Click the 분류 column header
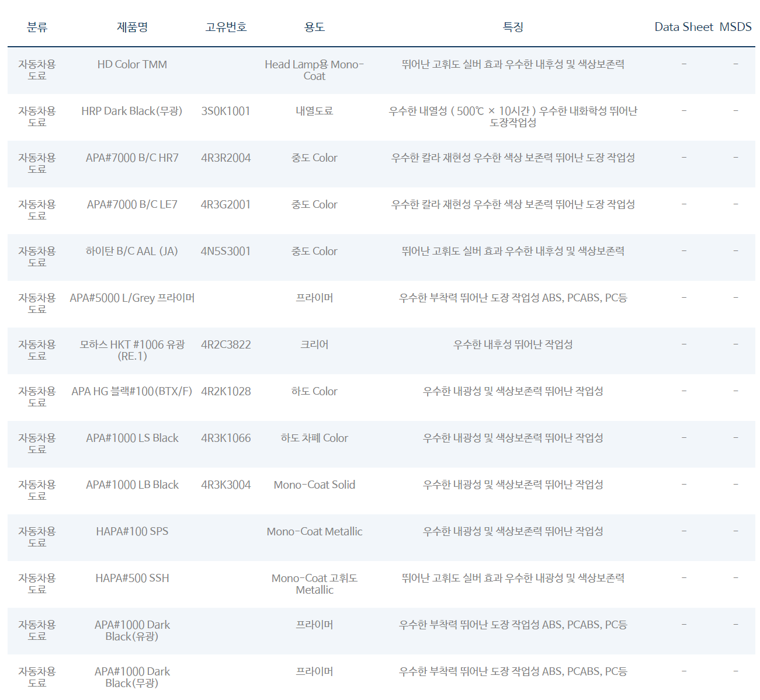Screen dimensions: 760x700 [37, 27]
